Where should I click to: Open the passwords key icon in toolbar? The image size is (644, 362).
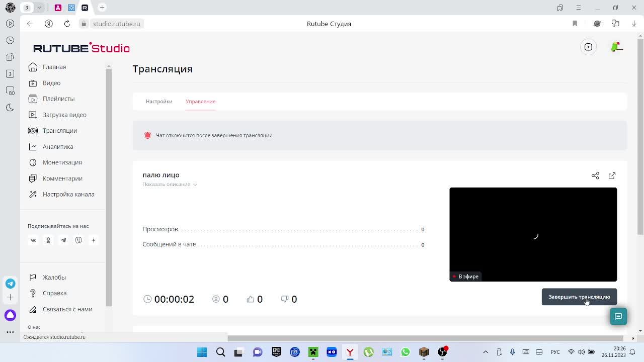pos(615,24)
